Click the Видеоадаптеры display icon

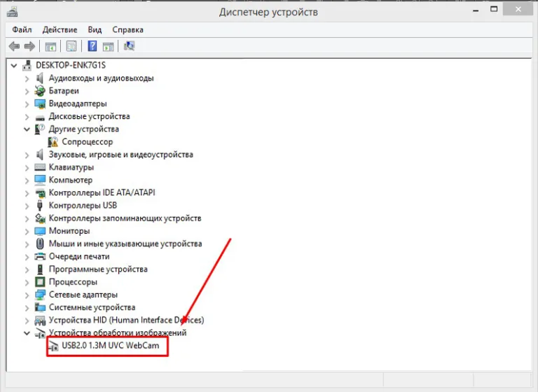tap(40, 104)
